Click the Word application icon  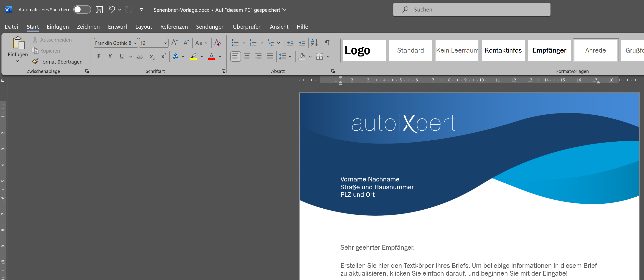(x=8, y=10)
